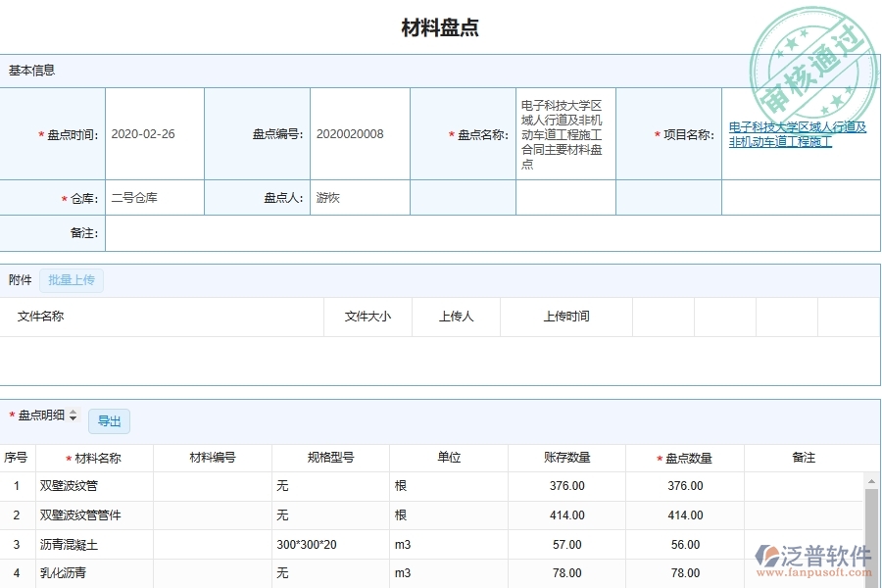The image size is (882, 588).
Task: Click the 附件 attachments section label
Action: pos(19,280)
